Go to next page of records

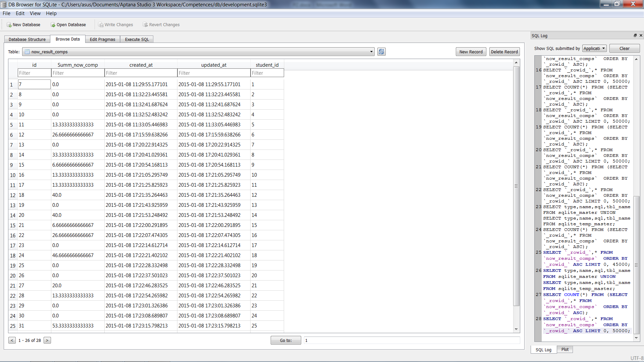point(47,340)
